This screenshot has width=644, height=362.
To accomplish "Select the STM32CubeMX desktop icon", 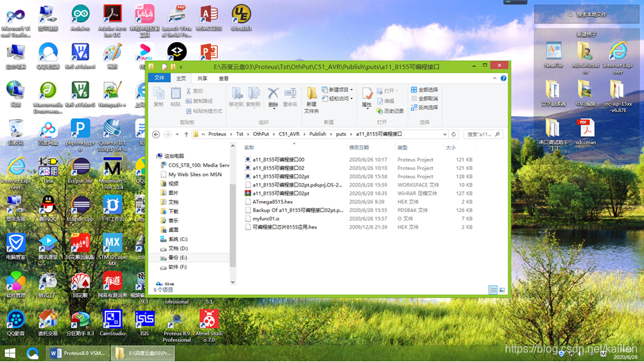I will (113, 250).
